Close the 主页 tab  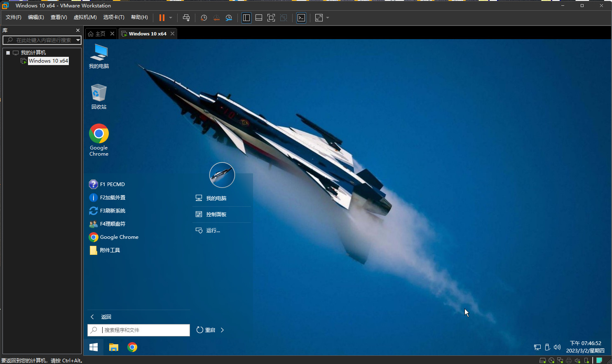coord(112,34)
